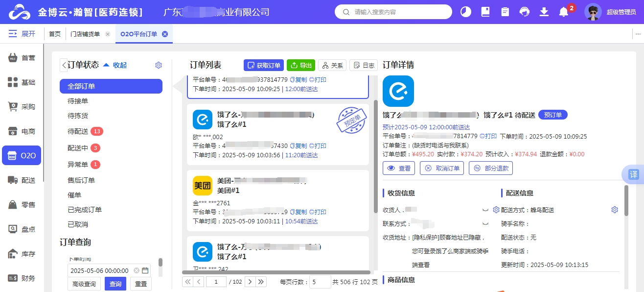644x292 pixels.
Task: Click the 获取订单 button
Action: (263, 65)
